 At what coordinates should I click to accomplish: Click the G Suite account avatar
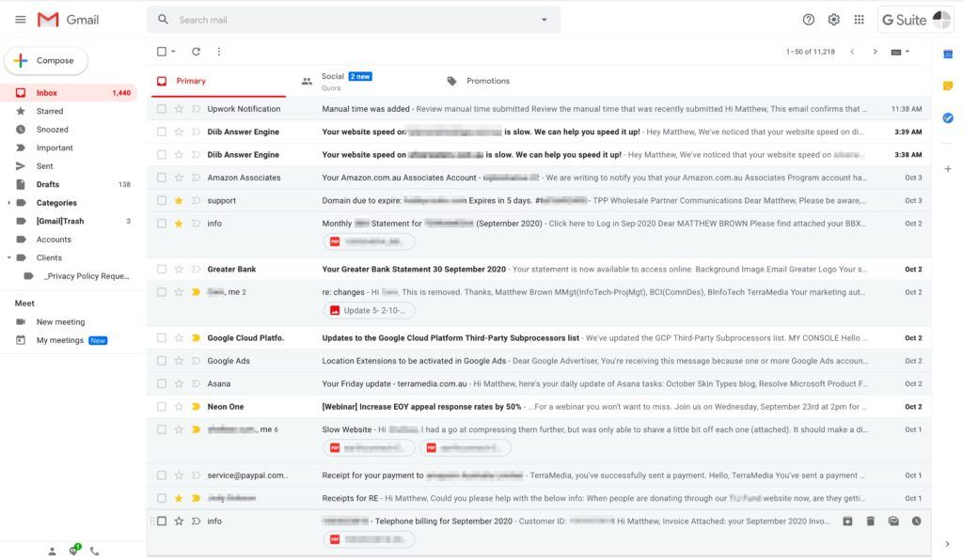pyautogui.click(x=941, y=20)
